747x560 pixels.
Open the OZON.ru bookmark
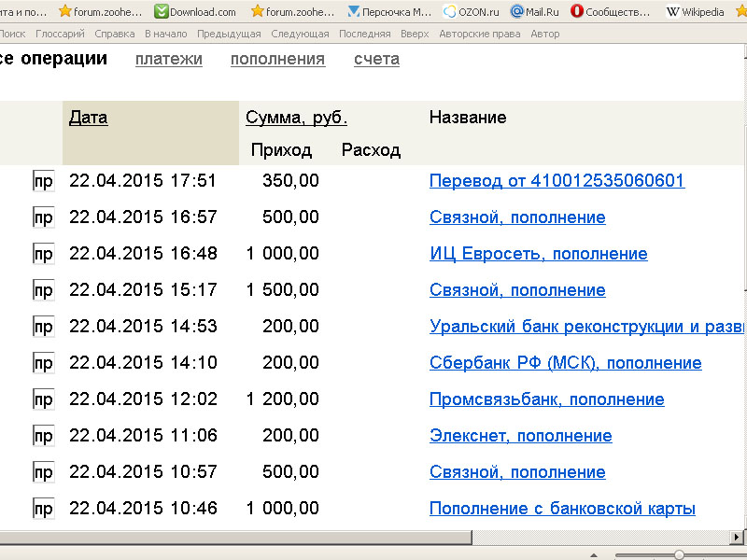tap(472, 12)
